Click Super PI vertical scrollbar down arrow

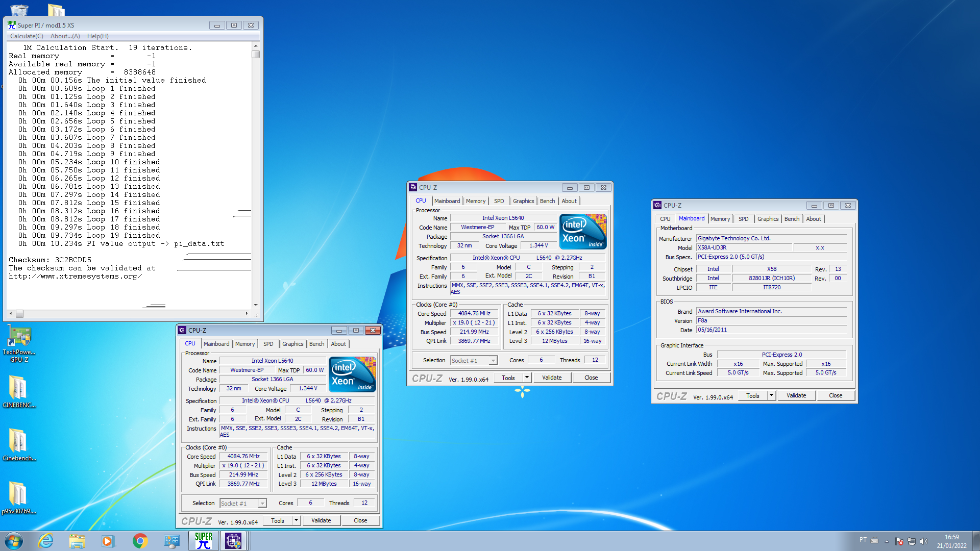coord(256,305)
